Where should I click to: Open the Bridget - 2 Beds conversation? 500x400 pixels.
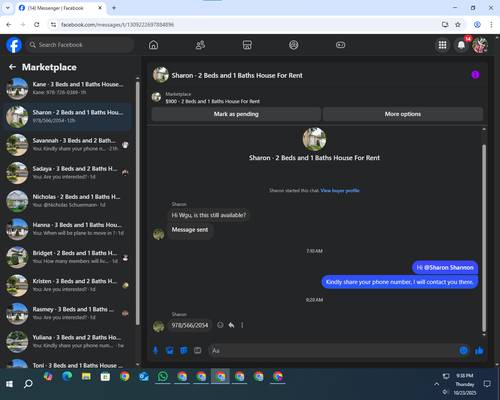pos(67,257)
